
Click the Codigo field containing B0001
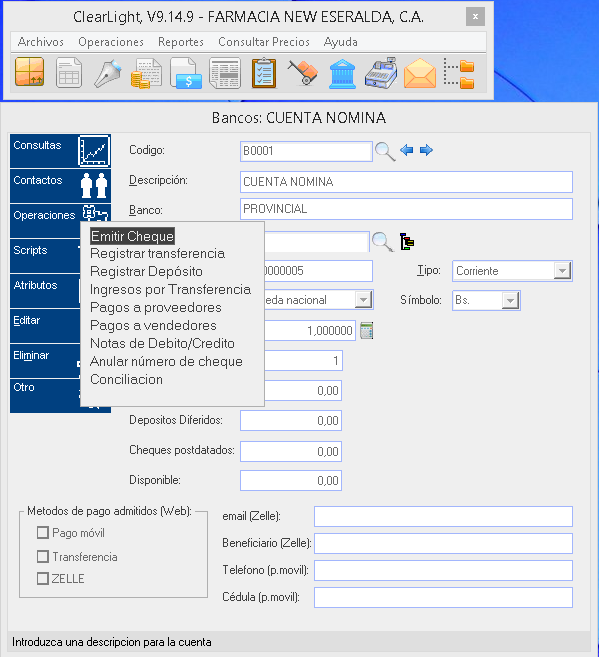point(306,151)
